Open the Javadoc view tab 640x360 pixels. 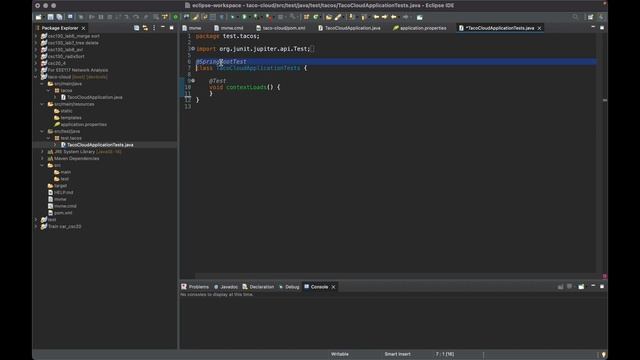tap(226, 287)
